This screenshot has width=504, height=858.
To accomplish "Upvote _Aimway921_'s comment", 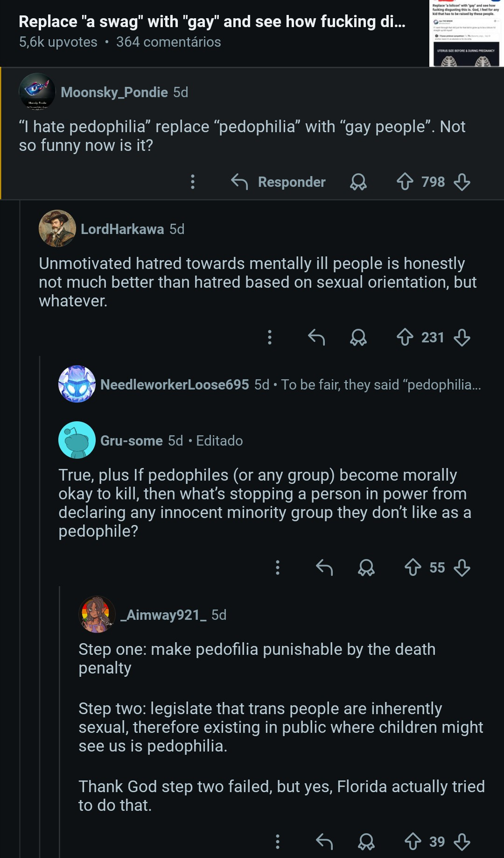I will [413, 842].
